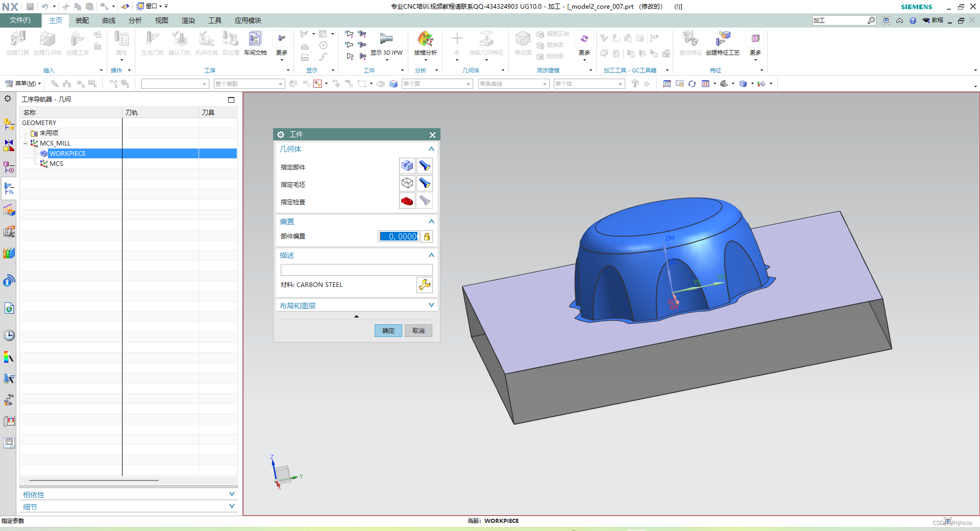Select the 指定毛坯 specify blank icon
Viewport: 980px width, 531px height.
point(407,183)
